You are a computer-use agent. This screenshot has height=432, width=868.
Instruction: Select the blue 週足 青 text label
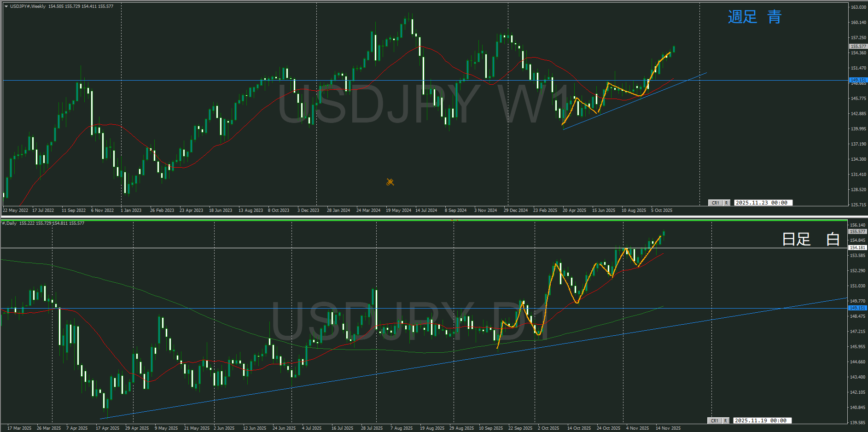pos(754,17)
